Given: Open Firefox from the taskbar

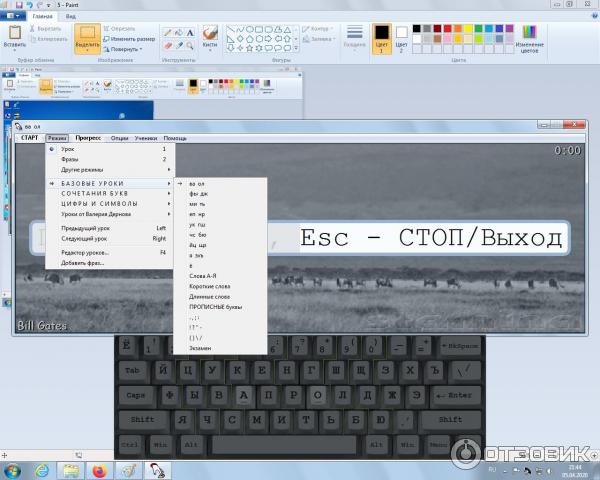Looking at the screenshot, I should coord(99,471).
